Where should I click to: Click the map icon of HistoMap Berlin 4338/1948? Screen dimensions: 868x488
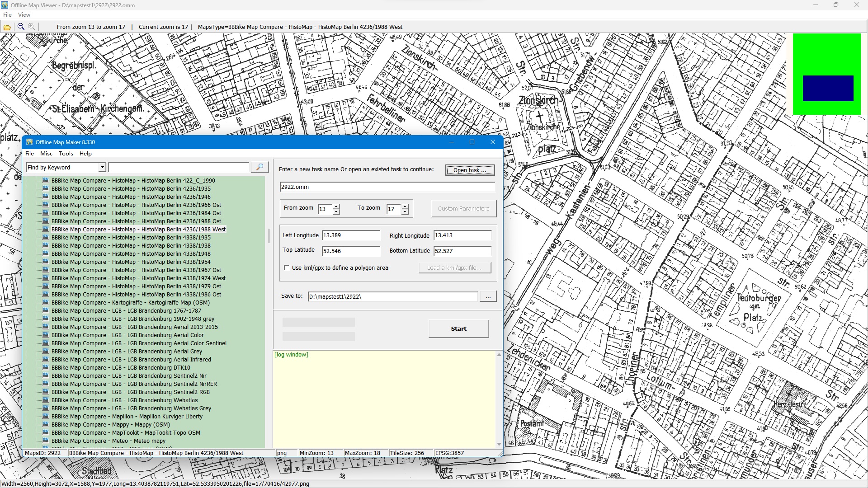coord(46,253)
